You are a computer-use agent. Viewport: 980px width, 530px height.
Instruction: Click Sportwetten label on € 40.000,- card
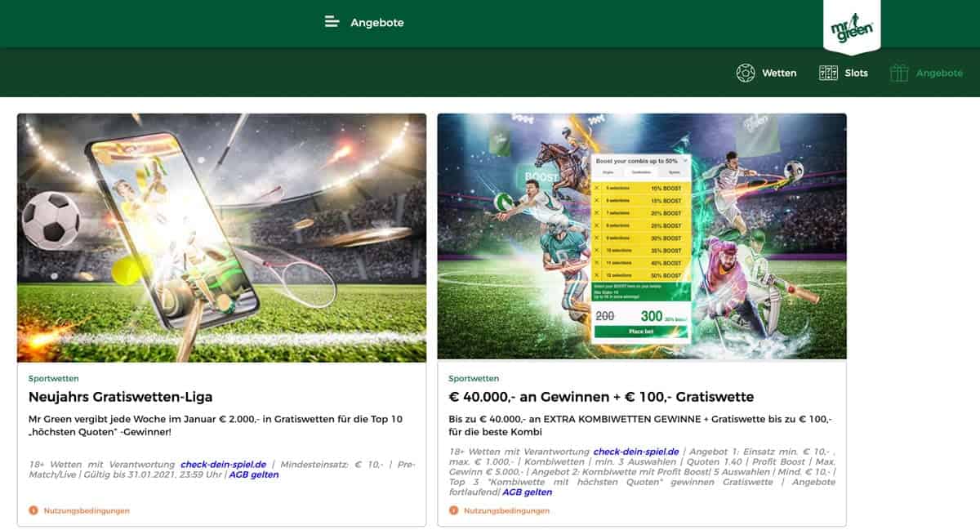click(x=474, y=379)
